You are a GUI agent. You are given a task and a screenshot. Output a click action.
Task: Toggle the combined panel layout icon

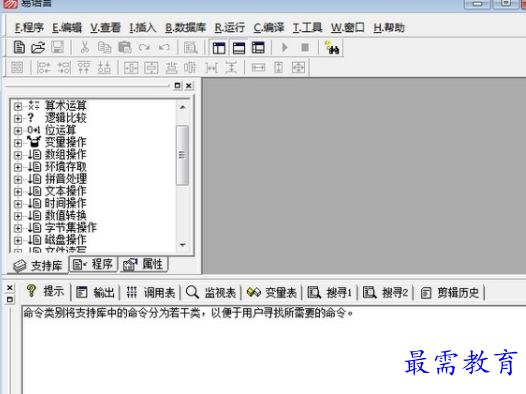pos(258,48)
